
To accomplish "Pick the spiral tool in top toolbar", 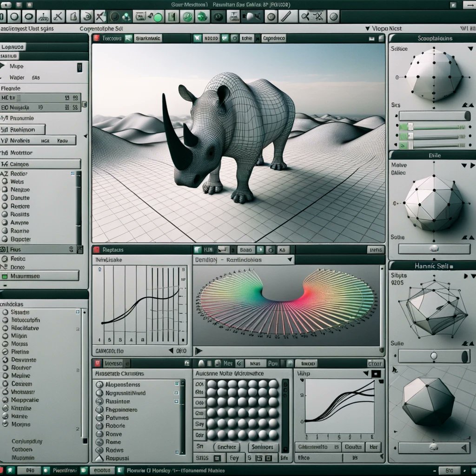I will [86, 16].
